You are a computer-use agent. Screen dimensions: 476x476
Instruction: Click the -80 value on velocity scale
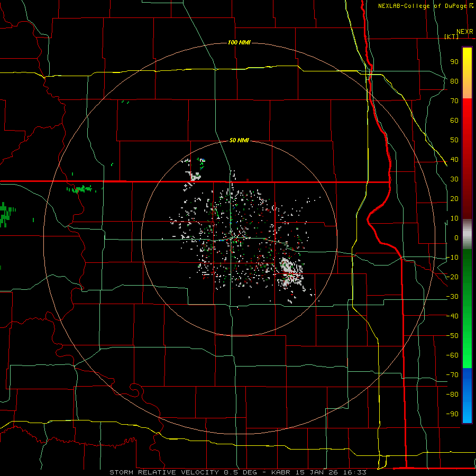452,395
